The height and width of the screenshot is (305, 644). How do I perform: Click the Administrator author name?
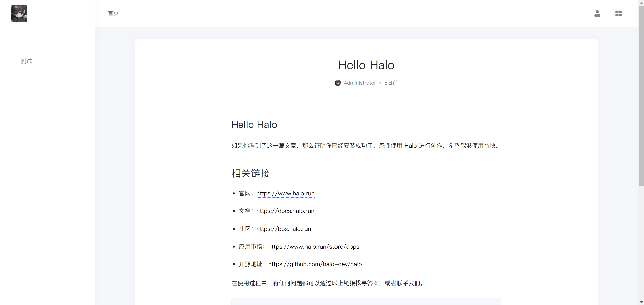click(x=359, y=83)
